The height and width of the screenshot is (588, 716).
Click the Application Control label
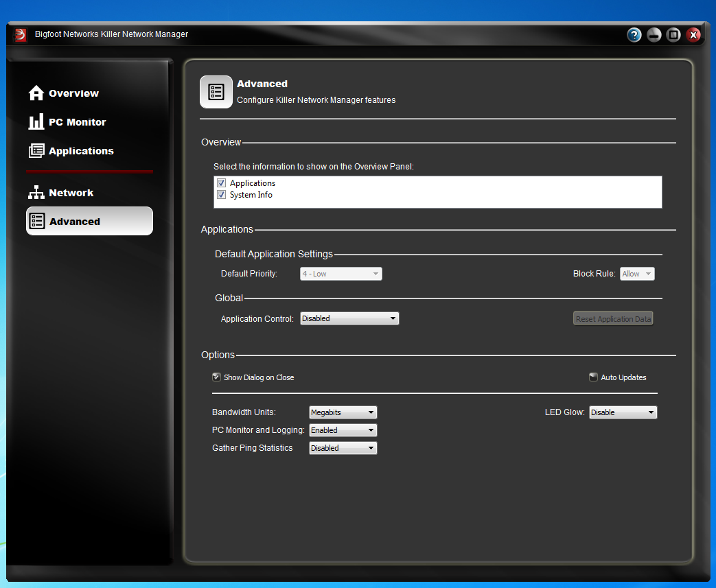257,318
